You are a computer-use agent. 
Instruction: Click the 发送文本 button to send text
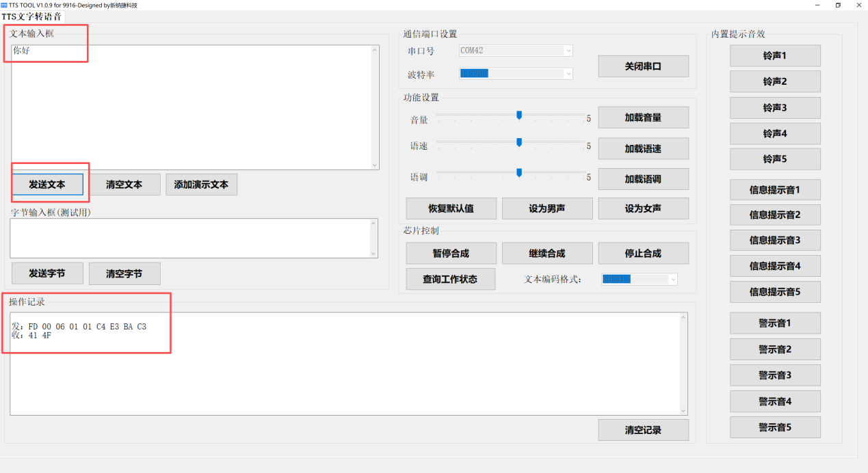48,185
